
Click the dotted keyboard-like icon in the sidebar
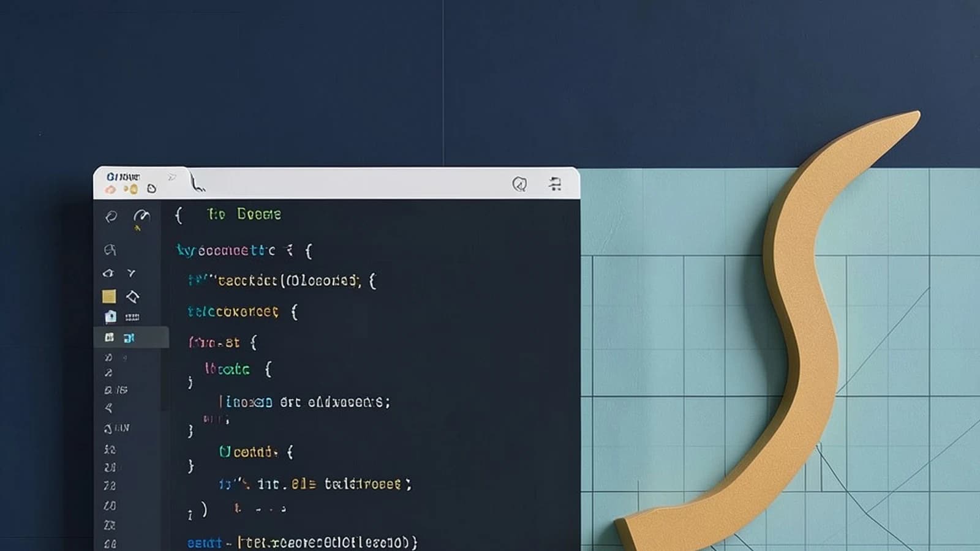tap(132, 317)
